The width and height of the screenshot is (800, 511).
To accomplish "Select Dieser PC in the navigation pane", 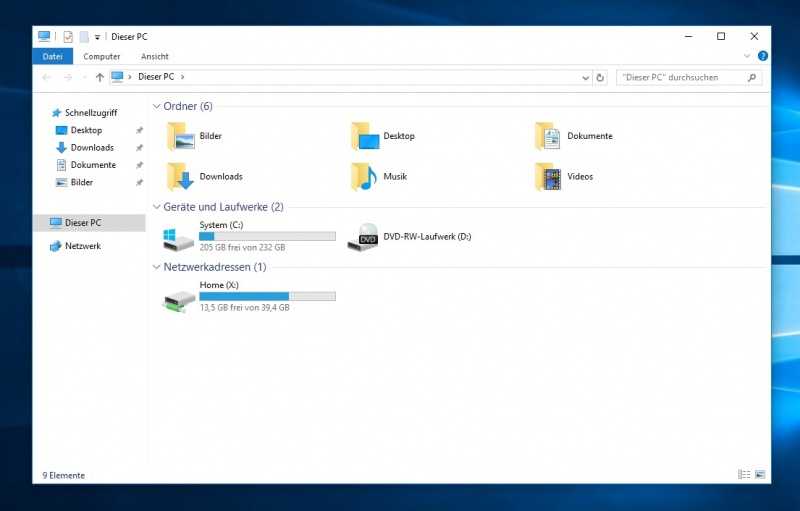I will click(89, 223).
